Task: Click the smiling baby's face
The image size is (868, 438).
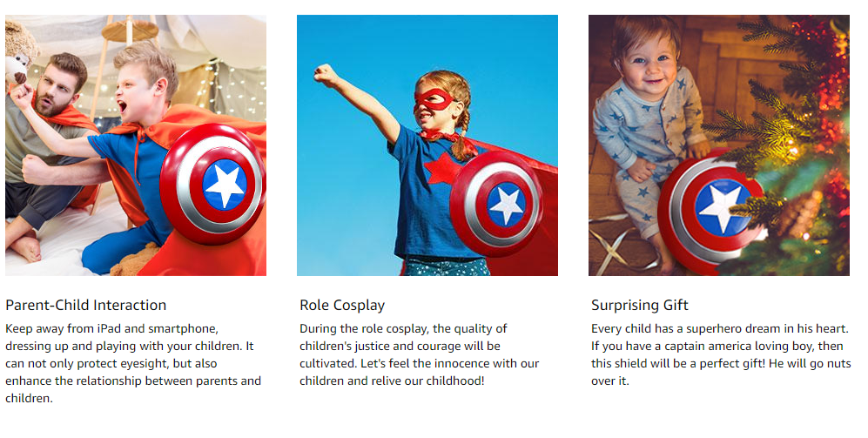Action: click(641, 59)
